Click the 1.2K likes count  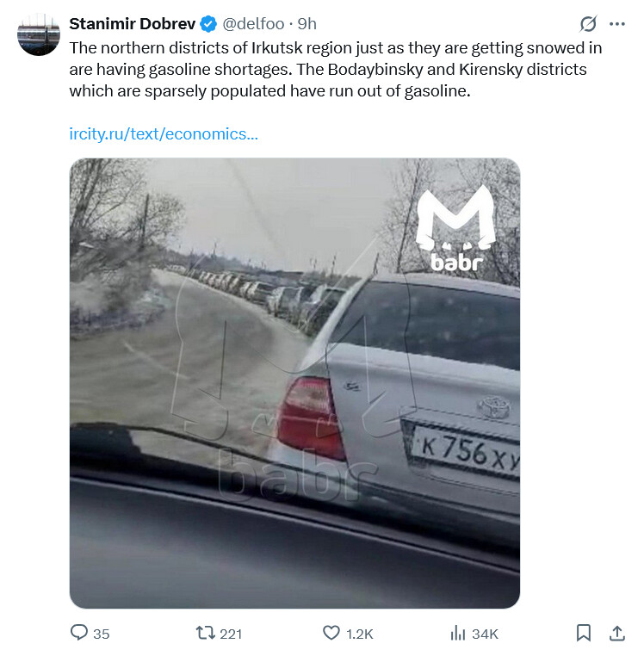pyautogui.click(x=359, y=634)
